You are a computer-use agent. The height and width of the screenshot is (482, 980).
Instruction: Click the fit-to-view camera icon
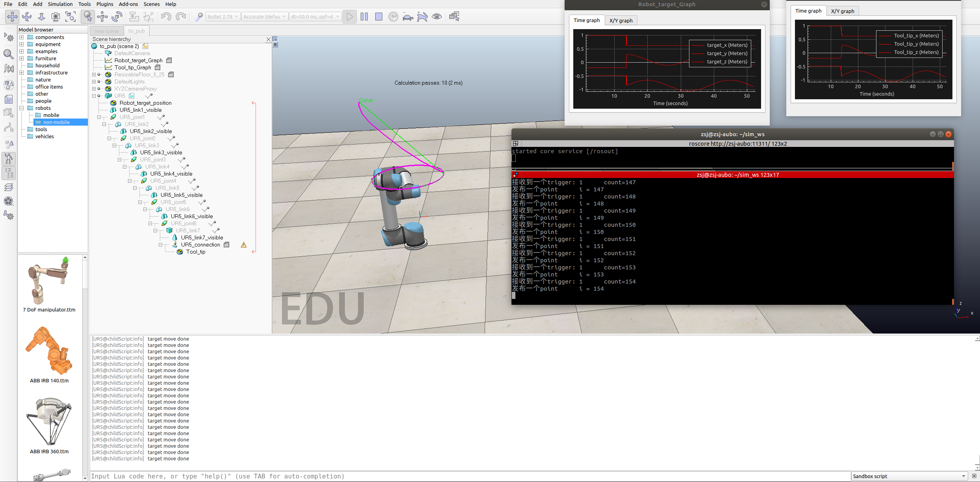pos(70,17)
